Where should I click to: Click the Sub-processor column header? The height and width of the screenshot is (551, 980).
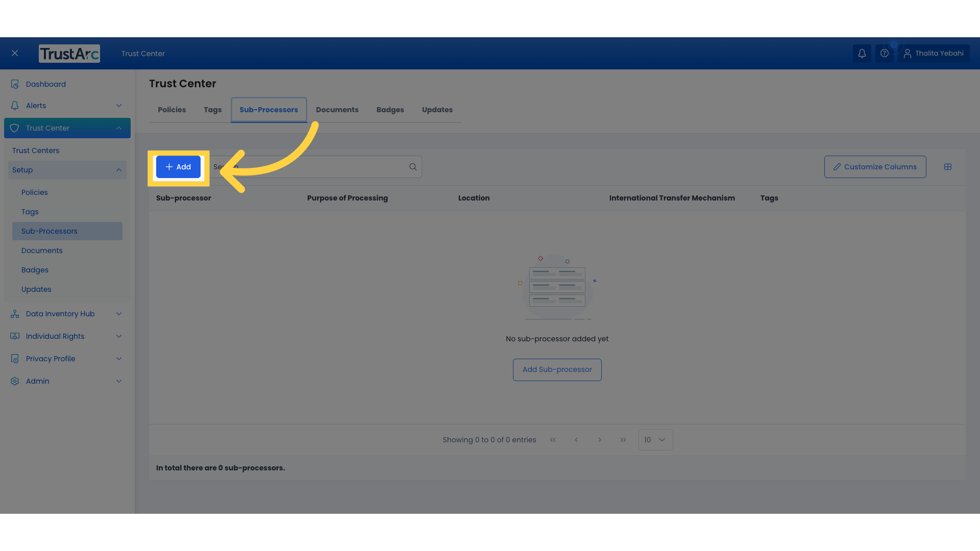tap(183, 198)
